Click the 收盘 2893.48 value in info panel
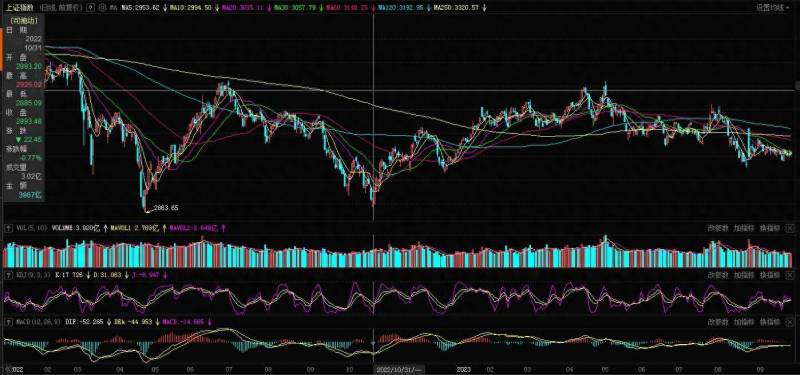This screenshot has height=375, width=800. click(x=30, y=121)
